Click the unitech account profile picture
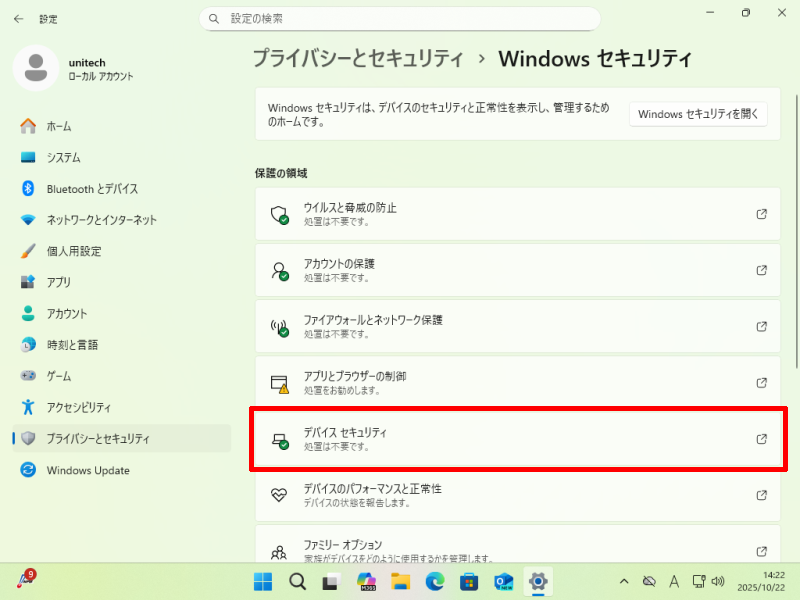 pyautogui.click(x=36, y=68)
